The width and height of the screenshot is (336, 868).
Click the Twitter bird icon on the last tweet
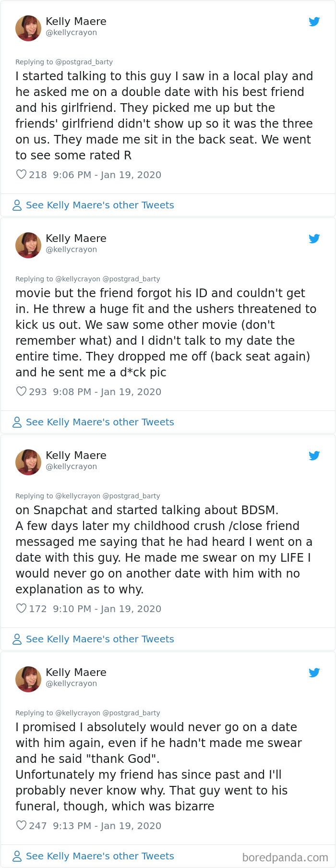314,673
